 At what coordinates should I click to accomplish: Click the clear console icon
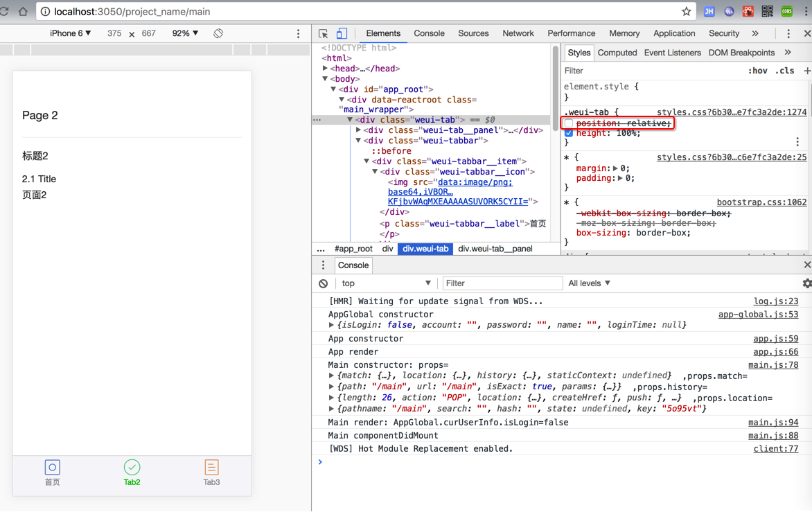tap(324, 283)
